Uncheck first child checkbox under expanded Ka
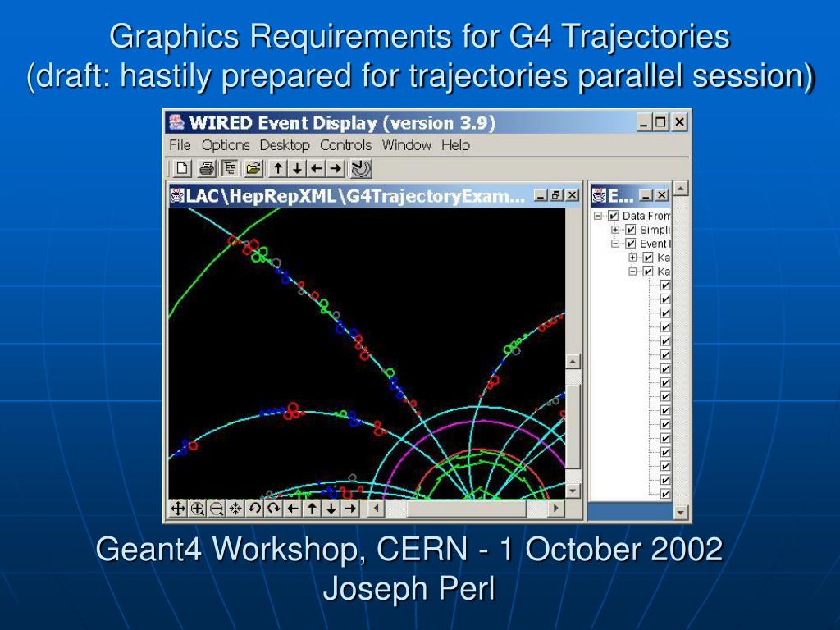 [665, 285]
